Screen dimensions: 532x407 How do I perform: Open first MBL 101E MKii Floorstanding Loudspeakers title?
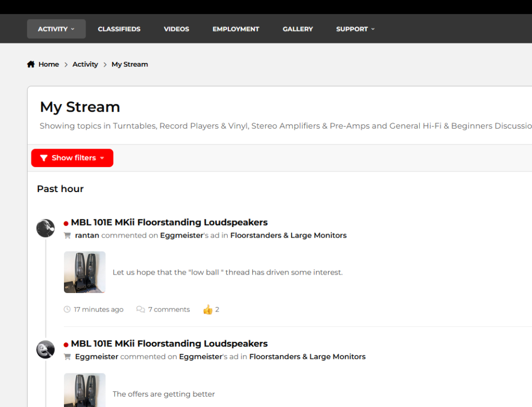click(x=169, y=222)
